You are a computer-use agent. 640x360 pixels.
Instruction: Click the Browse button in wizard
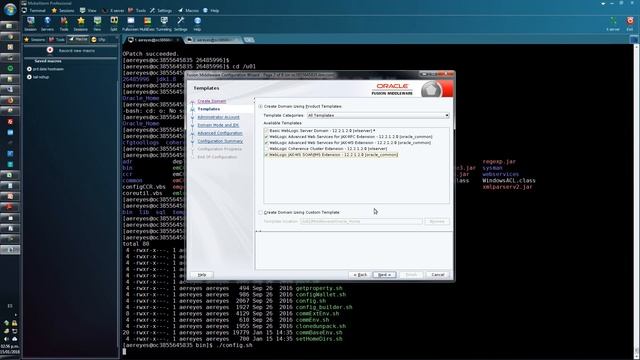(x=437, y=221)
